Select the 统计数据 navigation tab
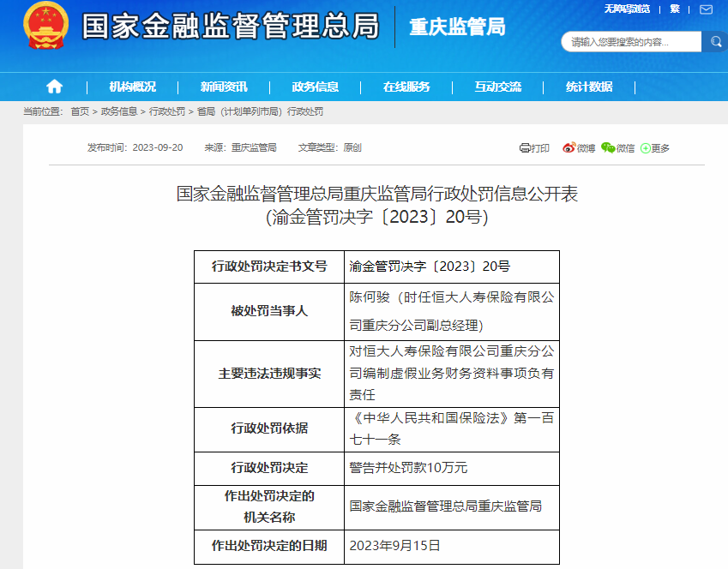The image size is (728, 569). [x=591, y=87]
